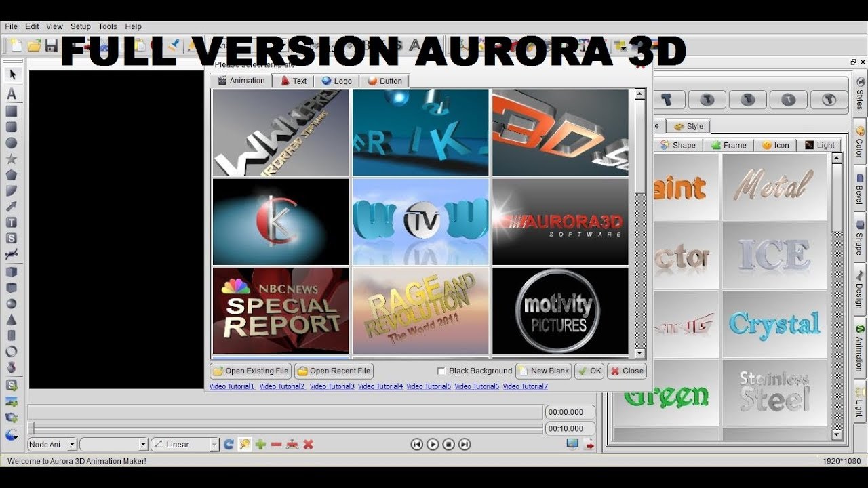Select the freehand curve tool
This screenshot has height=488, width=868.
coord(12,254)
